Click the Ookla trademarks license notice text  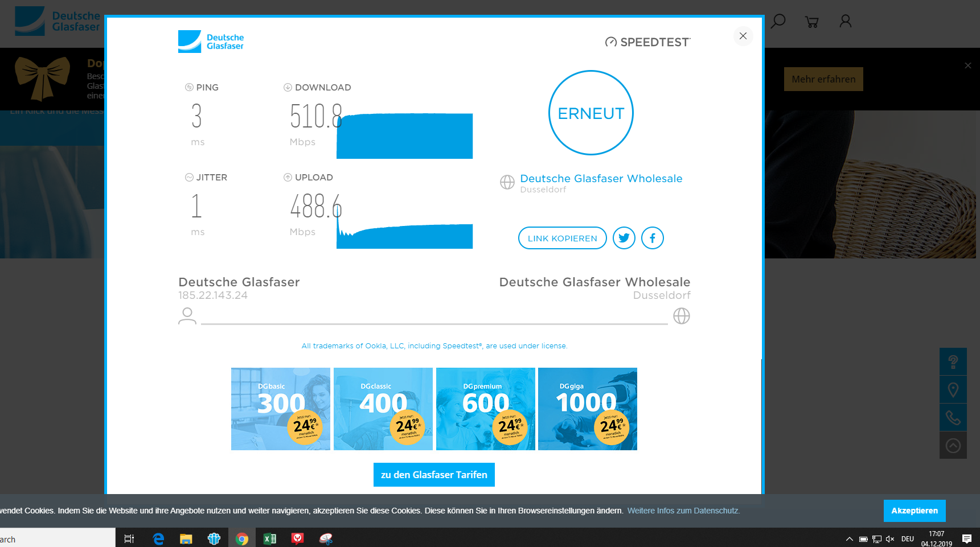pos(434,346)
